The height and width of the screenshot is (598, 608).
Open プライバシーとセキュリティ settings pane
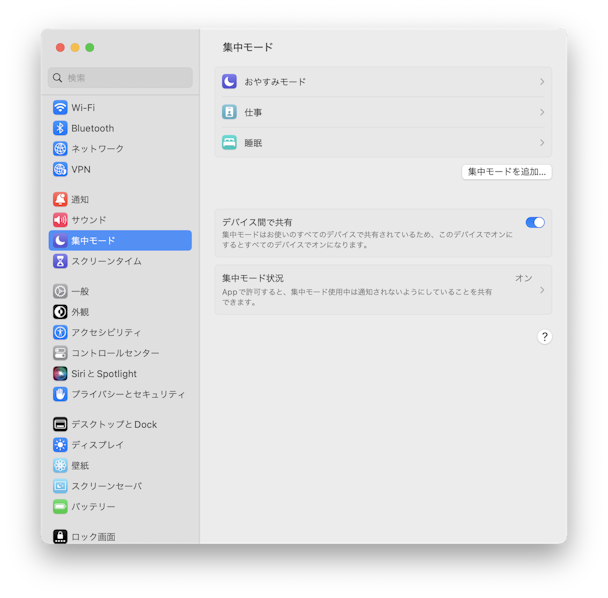[x=120, y=394]
